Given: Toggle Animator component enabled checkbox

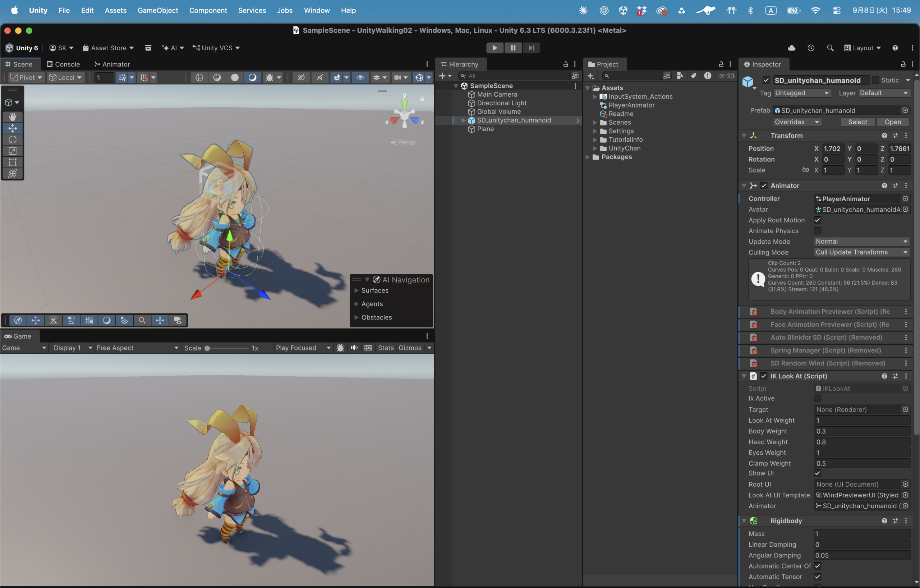Looking at the screenshot, I should [x=763, y=186].
